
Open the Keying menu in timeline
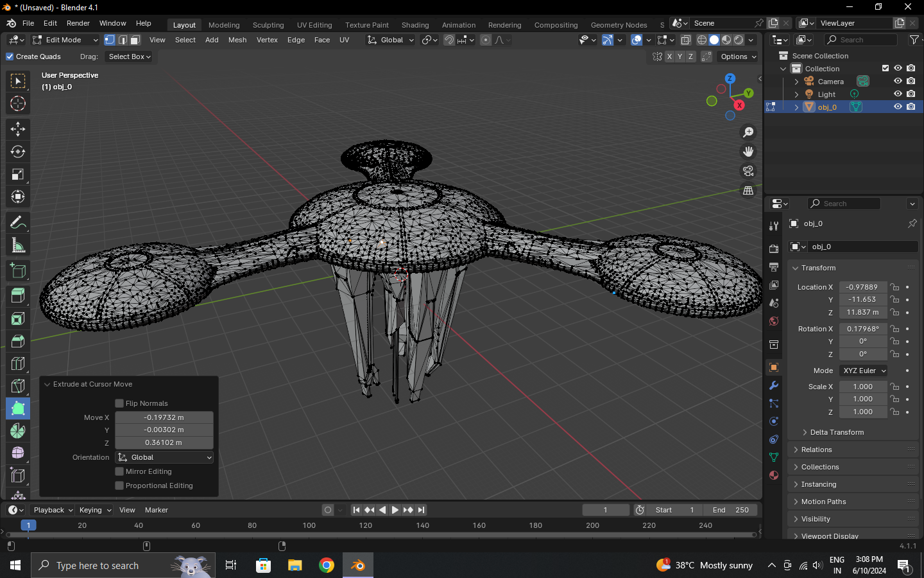(95, 510)
